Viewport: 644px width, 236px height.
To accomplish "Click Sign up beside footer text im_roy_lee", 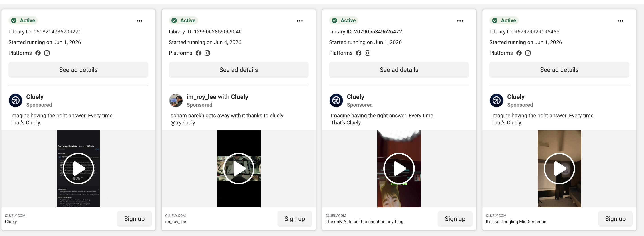I will 294,219.
